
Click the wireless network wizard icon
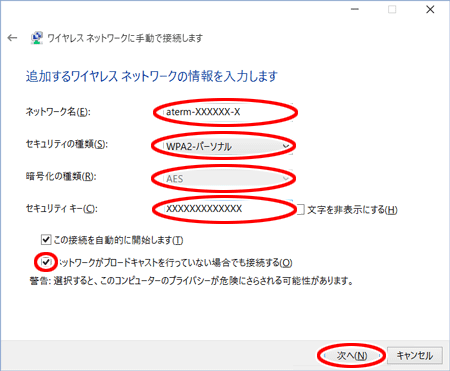[37, 38]
